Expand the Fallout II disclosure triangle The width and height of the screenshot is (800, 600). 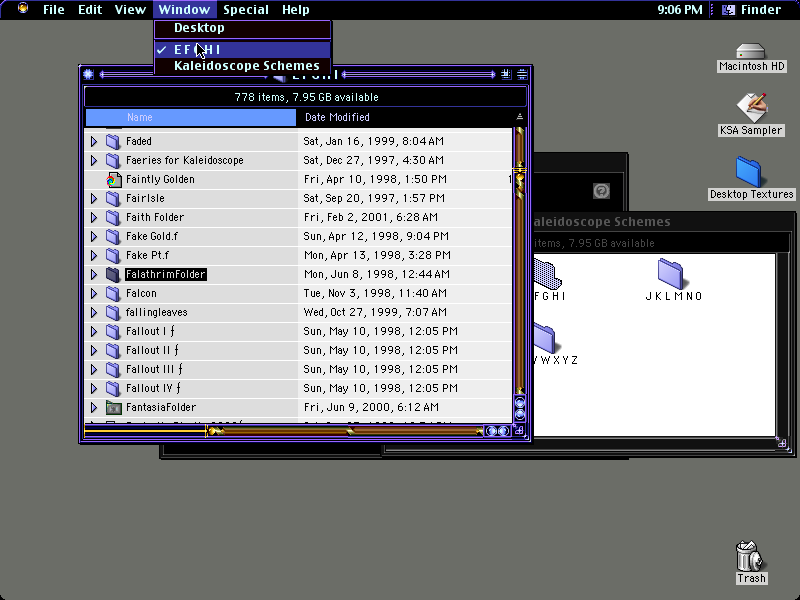click(x=94, y=351)
